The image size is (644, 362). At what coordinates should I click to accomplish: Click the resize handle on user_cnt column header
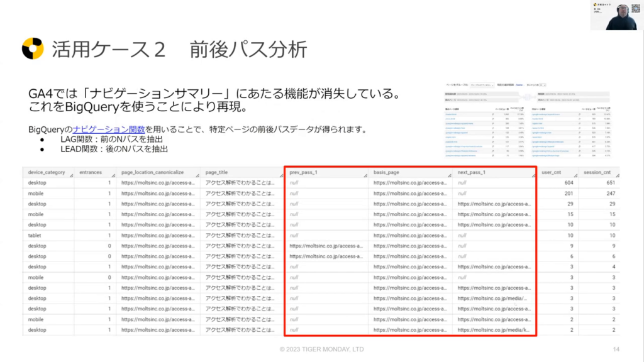point(574,176)
